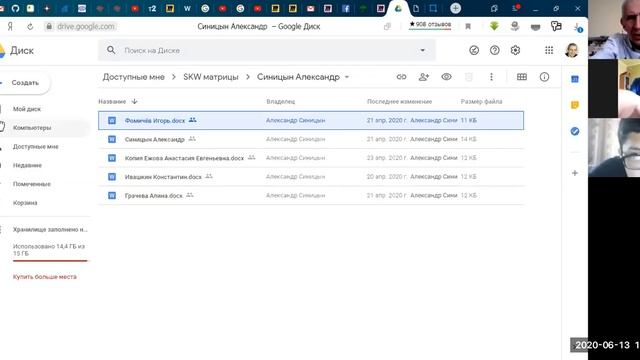Image resolution: width=640 pixels, height=360 pixels.
Task: Open Google Keep side panel icon
Action: pyautogui.click(x=575, y=105)
